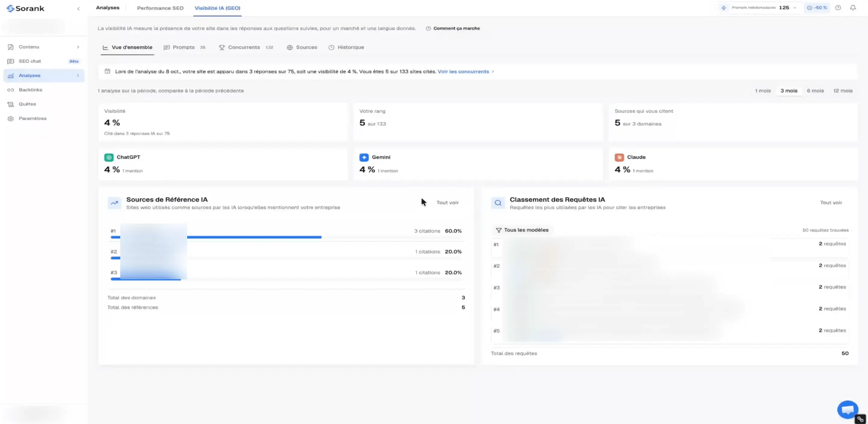
Task: Open the Prompts hebdomadaires dropdown
Action: 760,8
